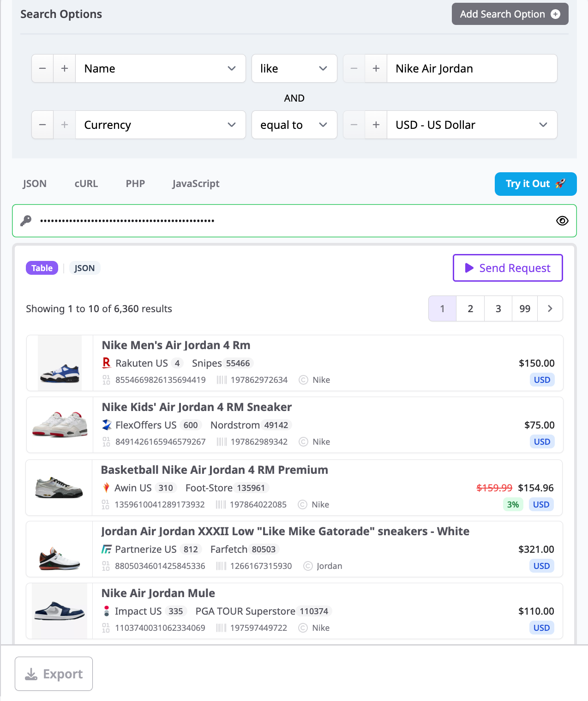Click the ID icon beside 8554669826135694419
This screenshot has width=588, height=701.
[x=106, y=380]
